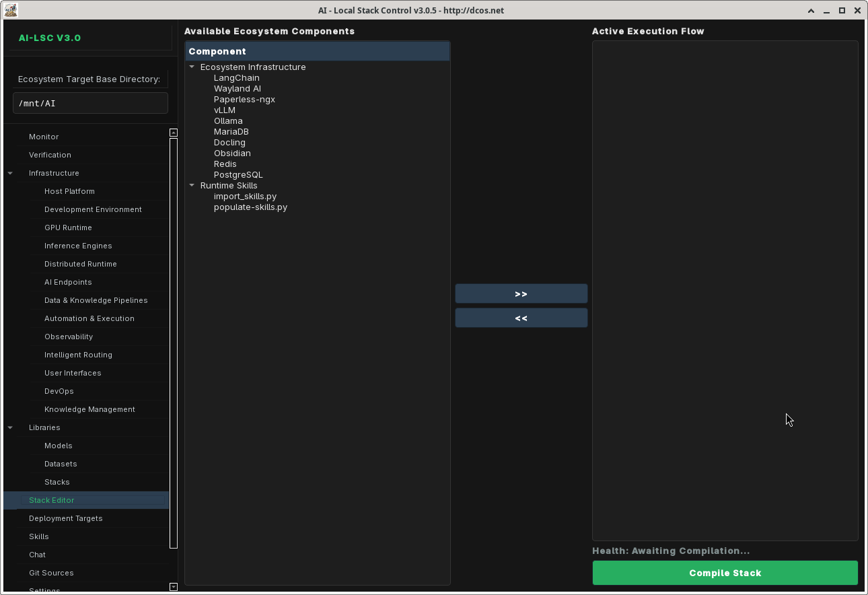Screen dimensions: 868x595
Task: Select the MariaDB component
Action: (231, 131)
